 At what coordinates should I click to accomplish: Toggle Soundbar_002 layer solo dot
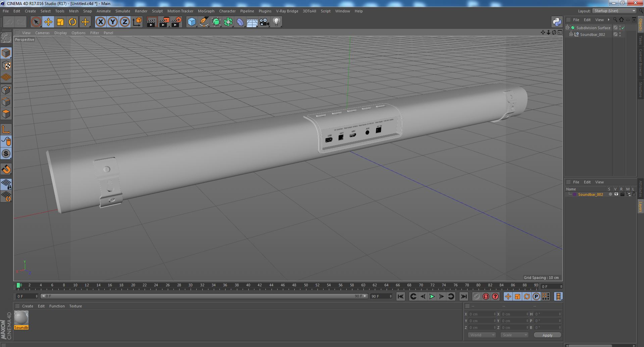(610, 194)
